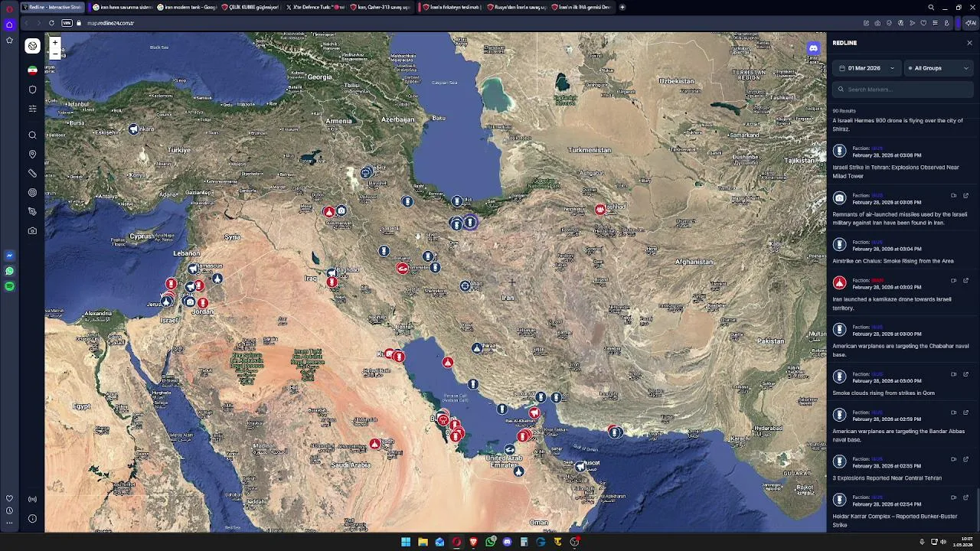The width and height of the screenshot is (980, 551).
Task: Open Spotify in Opera sidebar
Action: pos(9,286)
